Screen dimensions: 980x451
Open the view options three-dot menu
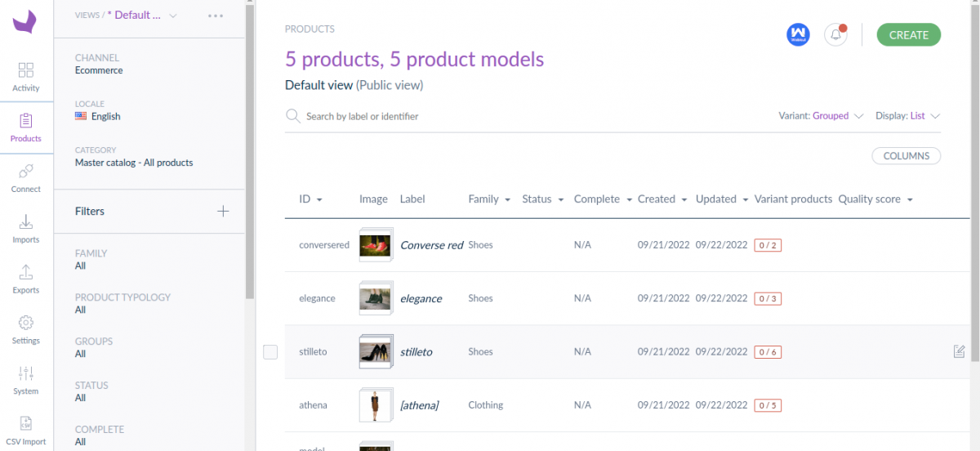coord(216,16)
